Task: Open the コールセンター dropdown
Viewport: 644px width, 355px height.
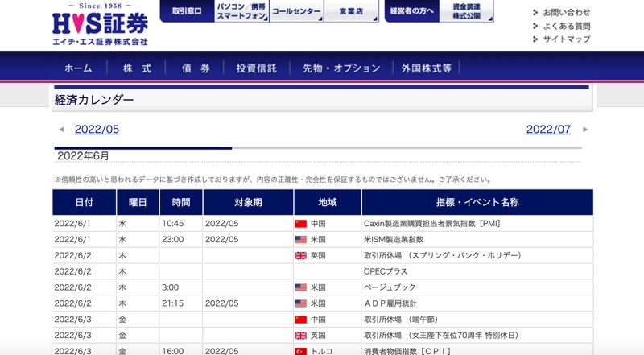Action: point(296,11)
